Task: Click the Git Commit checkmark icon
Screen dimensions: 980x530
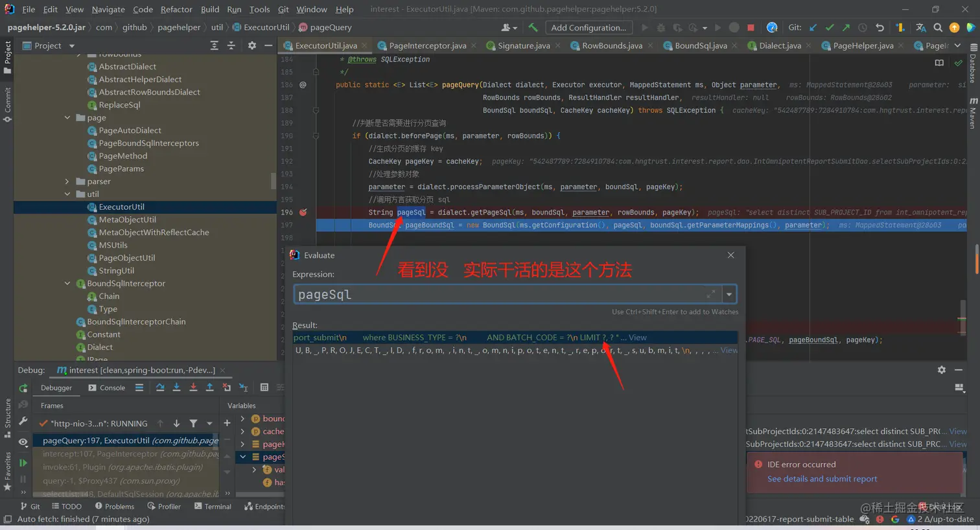Action: (829, 27)
